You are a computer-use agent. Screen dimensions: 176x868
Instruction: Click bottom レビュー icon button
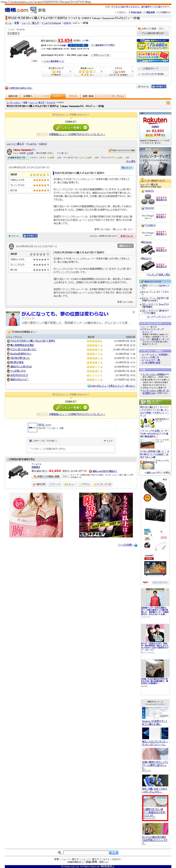click(69, 484)
